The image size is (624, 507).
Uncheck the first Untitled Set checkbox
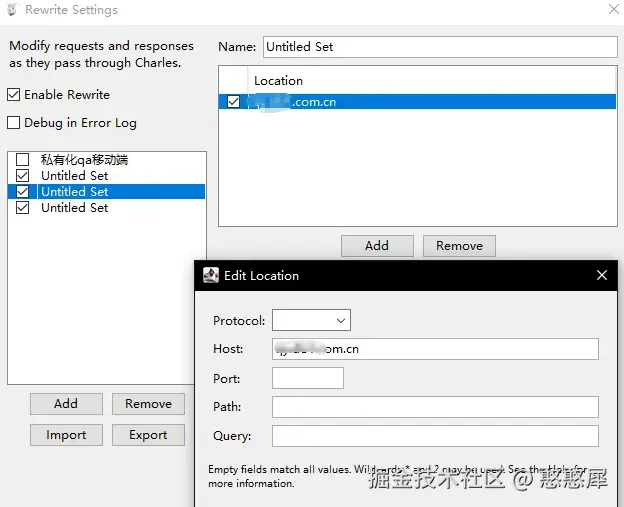pos(22,176)
